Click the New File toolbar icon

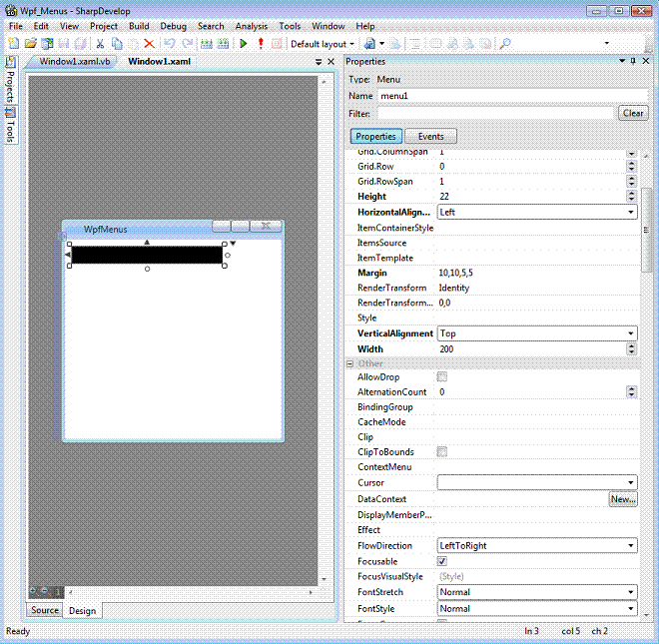[13, 44]
